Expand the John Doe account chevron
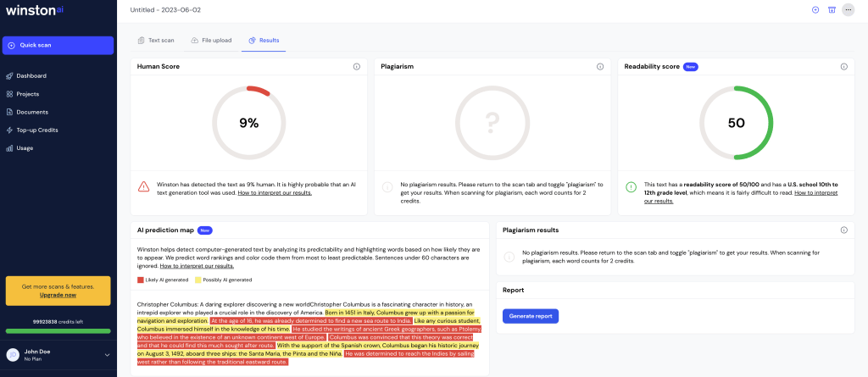The width and height of the screenshot is (868, 377). pos(108,355)
